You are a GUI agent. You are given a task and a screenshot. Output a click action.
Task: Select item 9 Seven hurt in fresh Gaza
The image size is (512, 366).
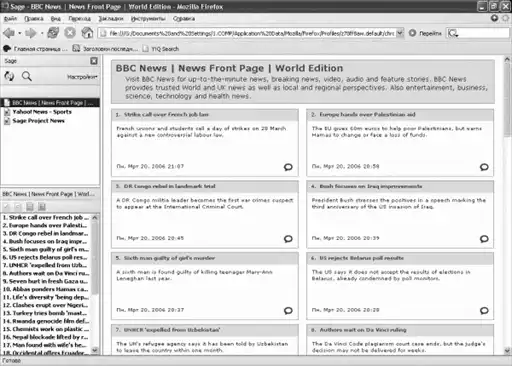[x=46, y=281]
